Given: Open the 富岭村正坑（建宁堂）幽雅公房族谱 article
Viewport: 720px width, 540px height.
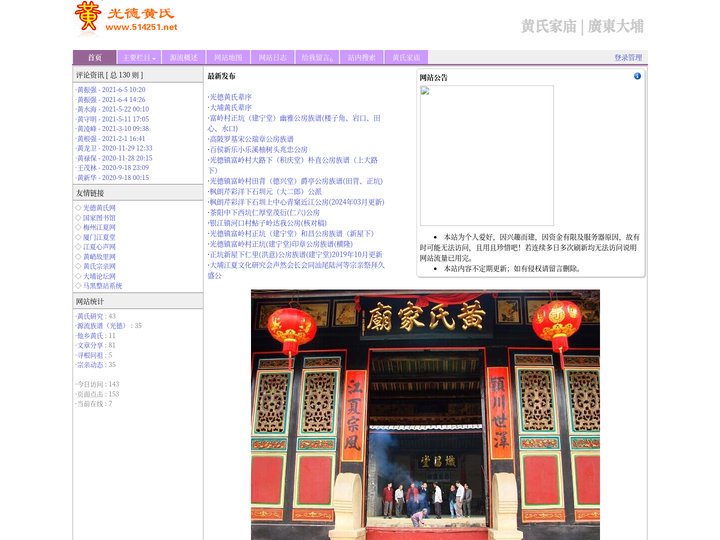Looking at the screenshot, I should point(294,123).
